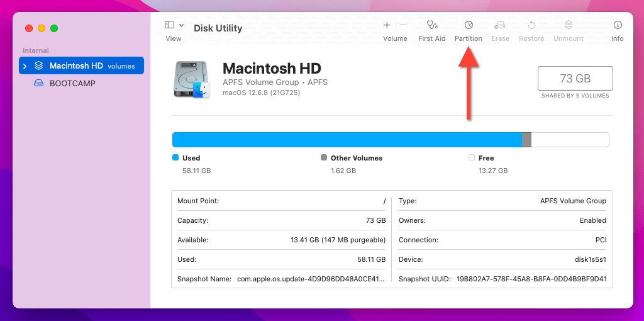Open the Info panel icon
This screenshot has height=321, width=644.
[618, 25]
